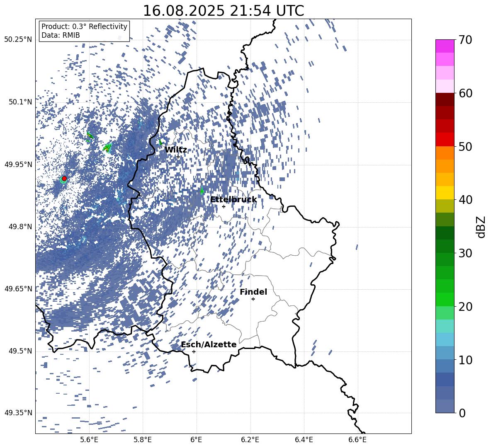Click the magenta swatch atop the colorbar

(445, 46)
